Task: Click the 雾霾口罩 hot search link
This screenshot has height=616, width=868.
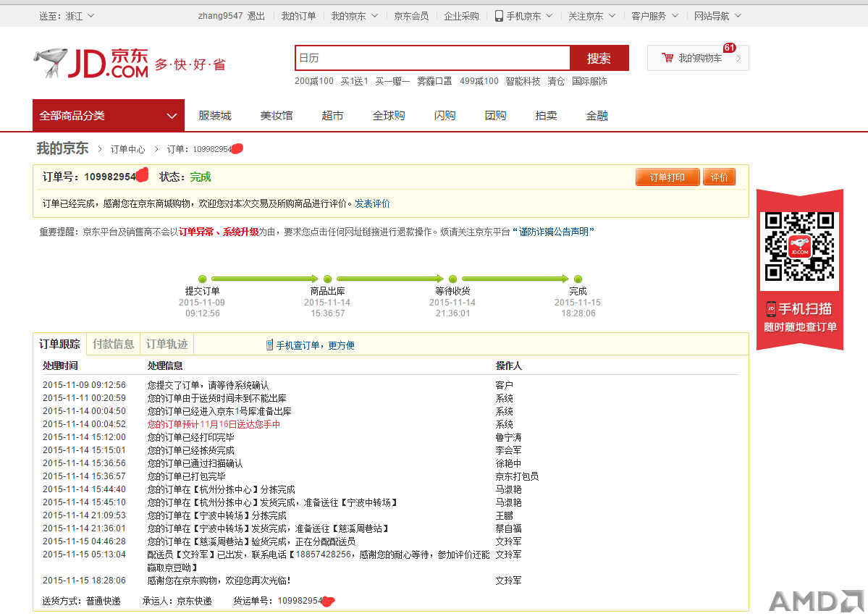Action: point(434,81)
